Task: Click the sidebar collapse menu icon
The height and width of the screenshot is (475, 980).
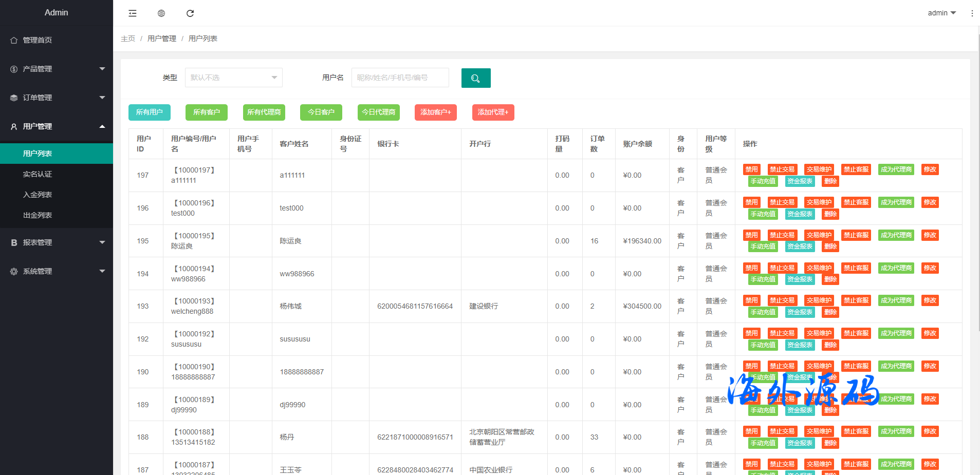Action: 133,13
